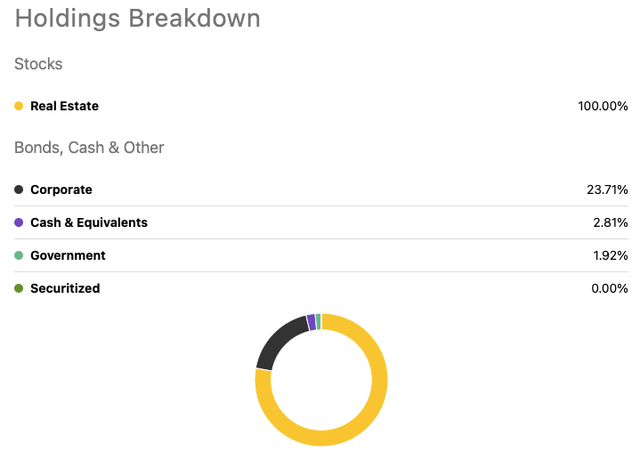Click the 23.71% Corporate value

pos(607,190)
